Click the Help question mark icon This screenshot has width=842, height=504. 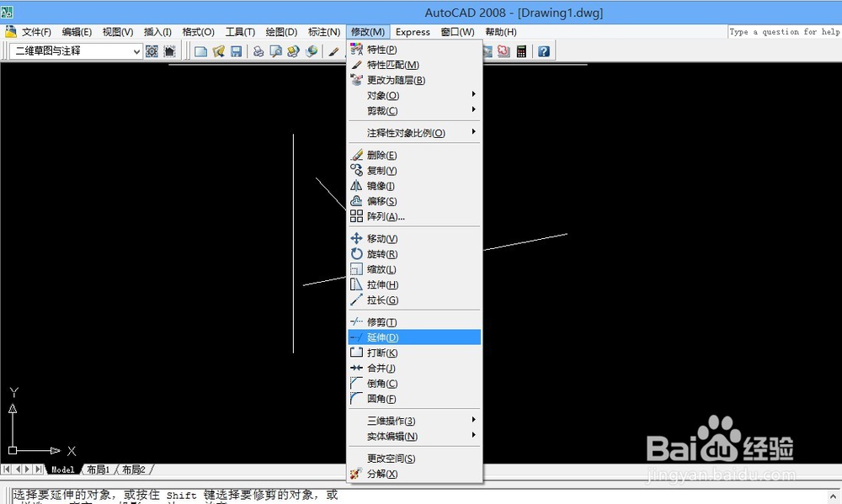543,51
